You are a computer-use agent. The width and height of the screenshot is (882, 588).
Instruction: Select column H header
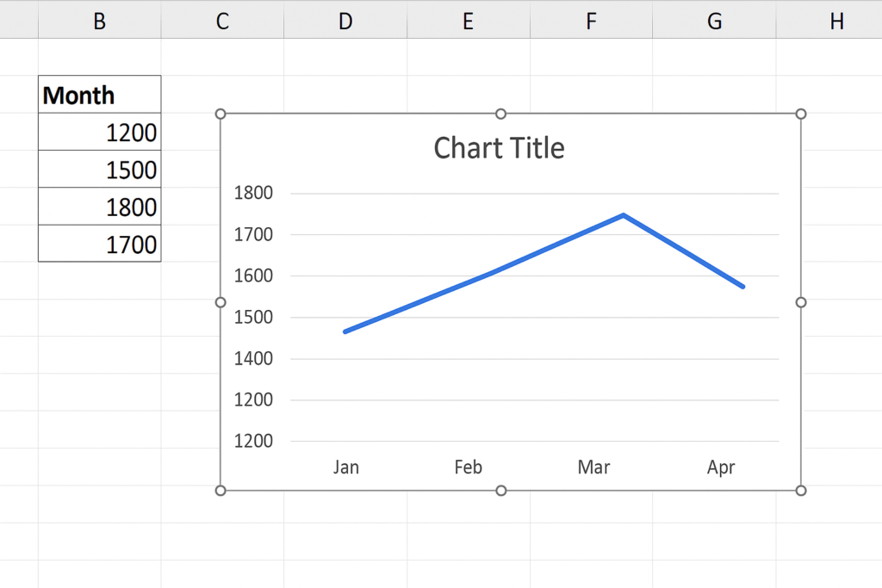tap(836, 21)
